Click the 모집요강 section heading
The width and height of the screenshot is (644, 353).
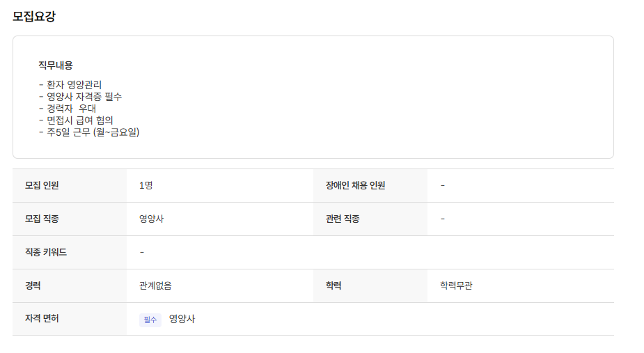click(34, 17)
